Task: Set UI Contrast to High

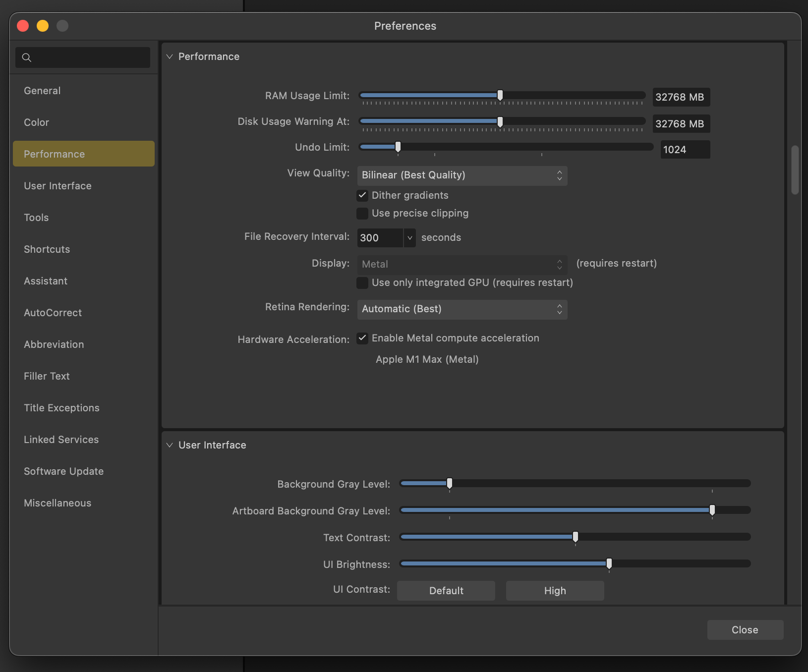Action: coord(555,591)
